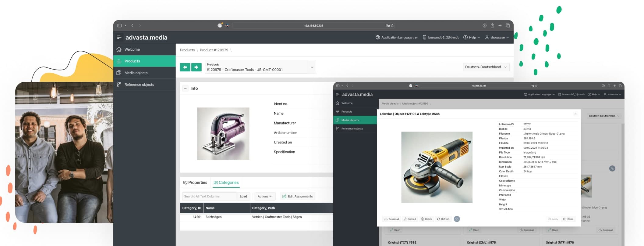Click the browser back arrow in the Products window
This screenshot has width=644, height=246.
tap(133, 26)
